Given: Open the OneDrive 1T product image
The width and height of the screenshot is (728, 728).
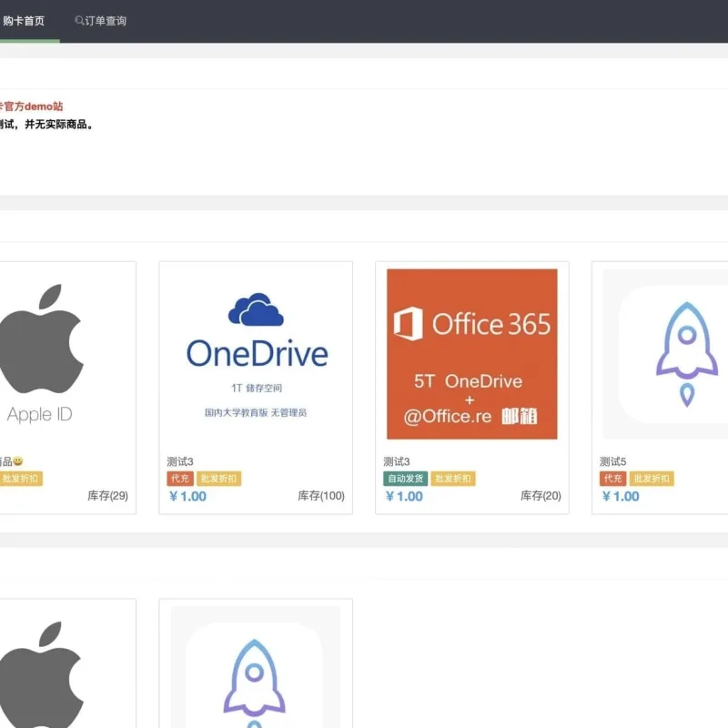Looking at the screenshot, I should (x=256, y=354).
